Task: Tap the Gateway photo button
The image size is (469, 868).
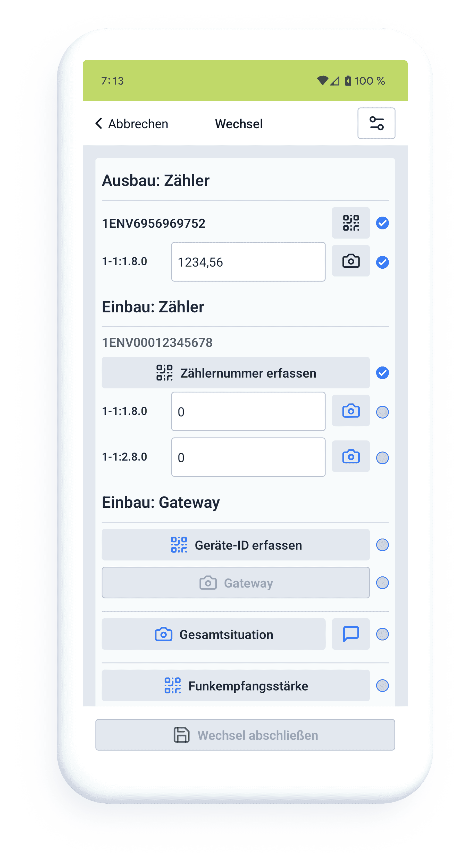Action: [235, 583]
